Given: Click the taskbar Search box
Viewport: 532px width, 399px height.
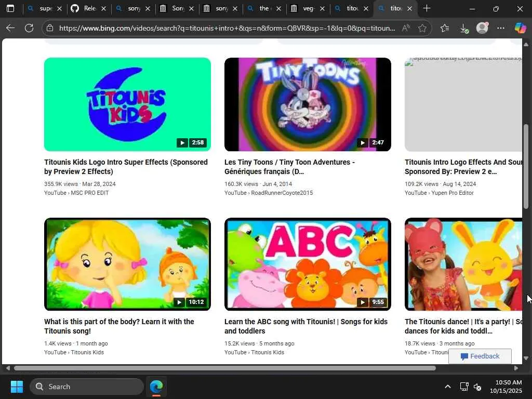Looking at the screenshot, I should (x=87, y=387).
